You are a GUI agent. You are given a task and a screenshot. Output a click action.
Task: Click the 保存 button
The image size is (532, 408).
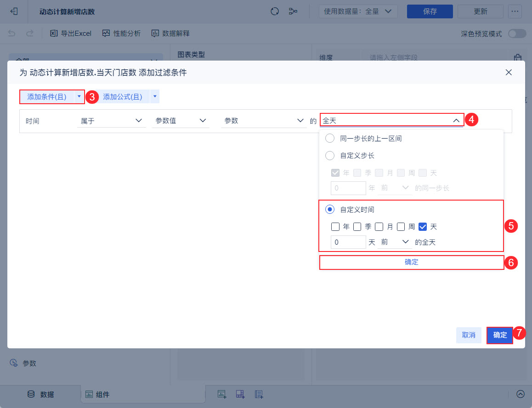click(430, 11)
